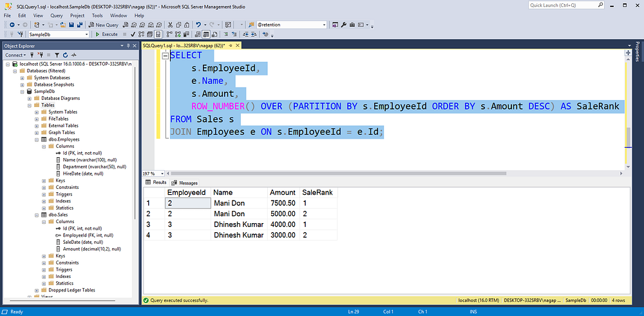The width and height of the screenshot is (644, 316).
Task: Open the SampleDb database dropdown
Action: tap(87, 35)
